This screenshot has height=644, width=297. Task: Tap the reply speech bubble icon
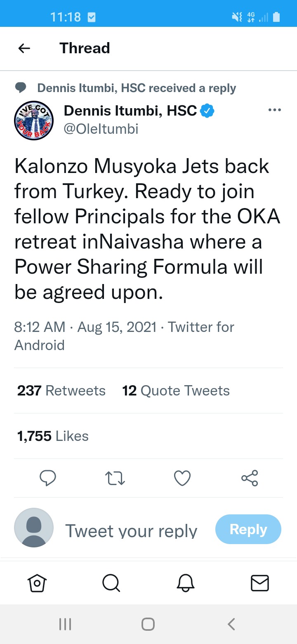click(x=48, y=478)
